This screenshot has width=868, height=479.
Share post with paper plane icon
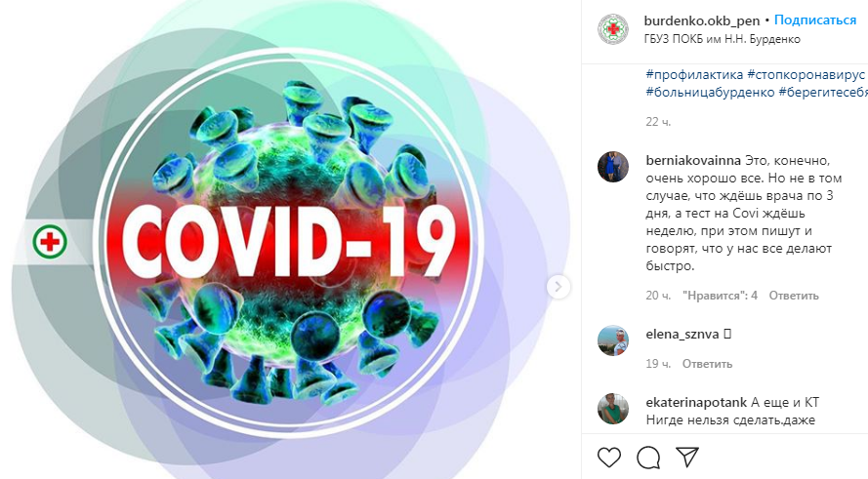tap(687, 457)
